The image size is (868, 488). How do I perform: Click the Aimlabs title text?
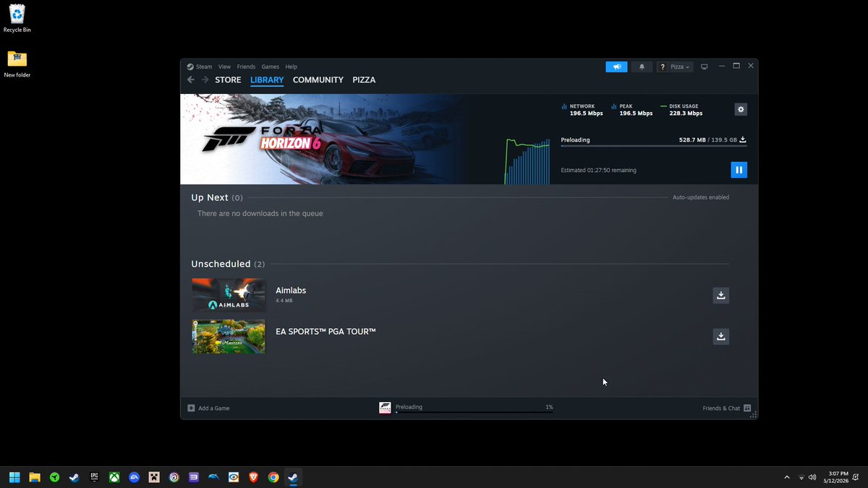tap(291, 290)
